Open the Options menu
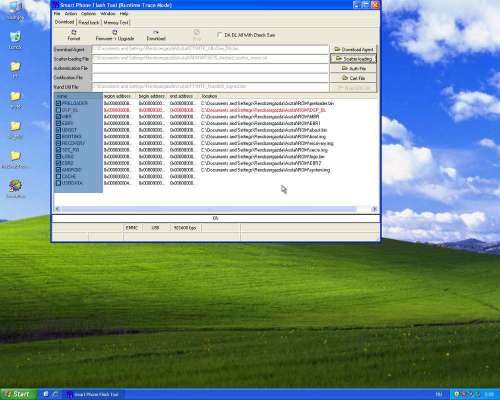500x400 pixels. (88, 14)
